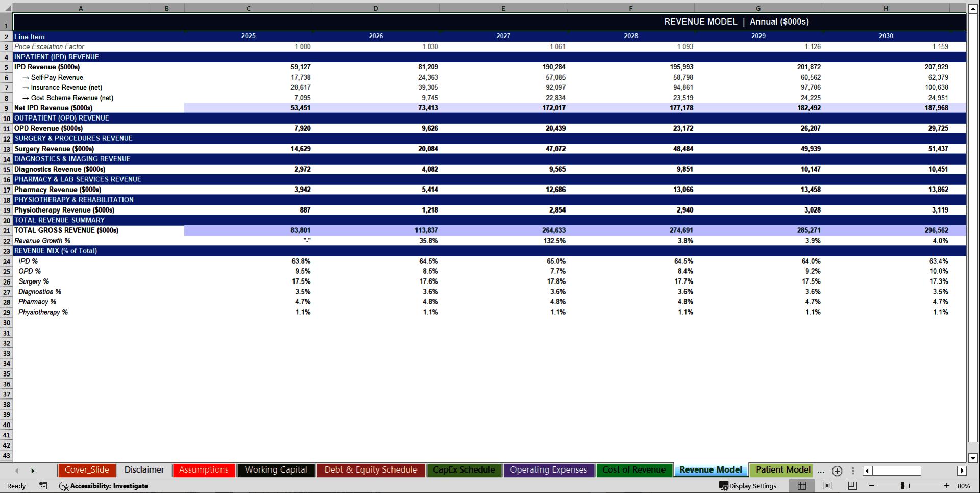Viewport: 980px width, 493px height.
Task: Select the Patient Model sheet
Action: coord(782,469)
